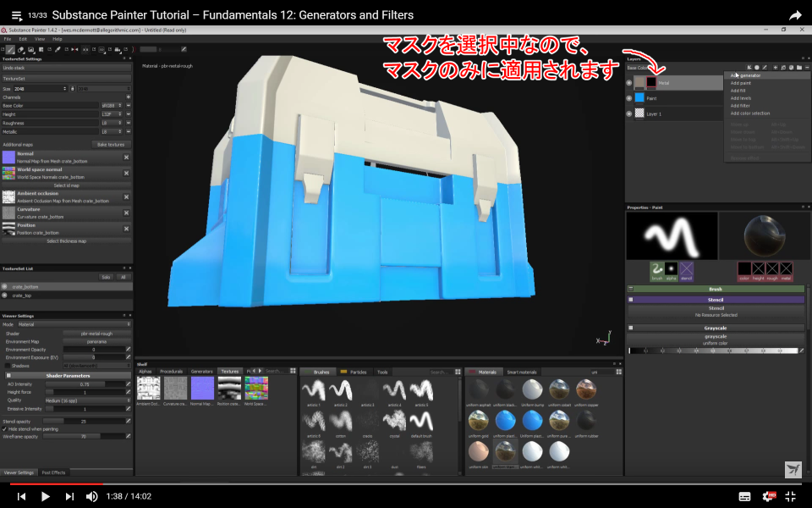Open Height format dropdown L32F
The height and width of the screenshot is (508, 812).
(112, 114)
